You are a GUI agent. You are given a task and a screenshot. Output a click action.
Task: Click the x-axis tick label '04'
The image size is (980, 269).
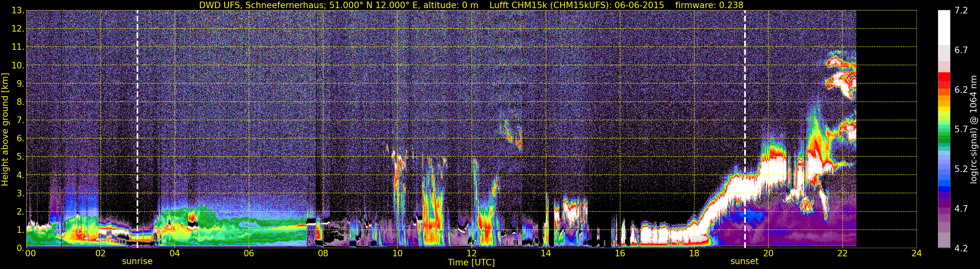pos(175,253)
